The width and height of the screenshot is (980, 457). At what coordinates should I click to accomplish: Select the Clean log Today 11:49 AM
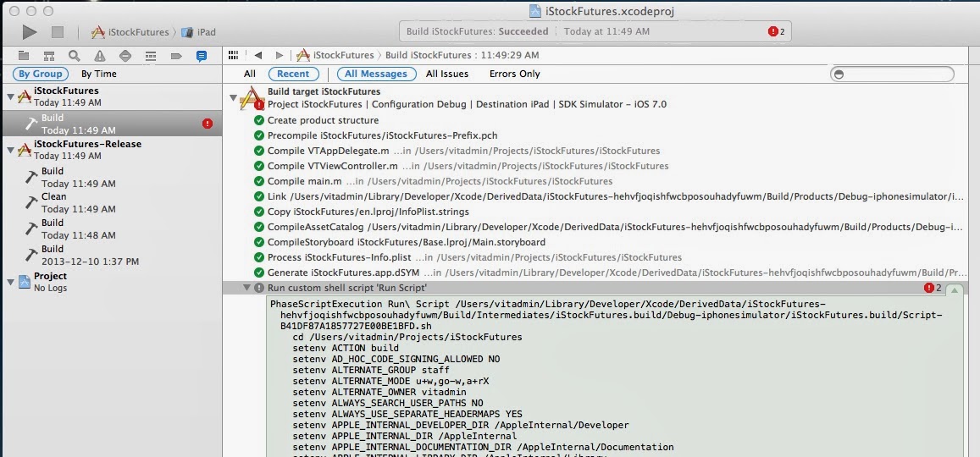(113, 203)
